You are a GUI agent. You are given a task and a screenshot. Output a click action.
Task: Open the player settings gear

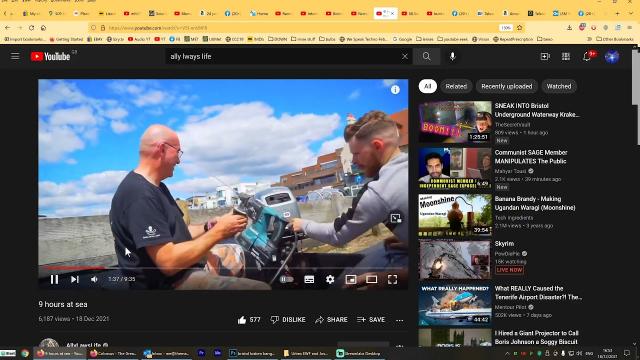330,279
